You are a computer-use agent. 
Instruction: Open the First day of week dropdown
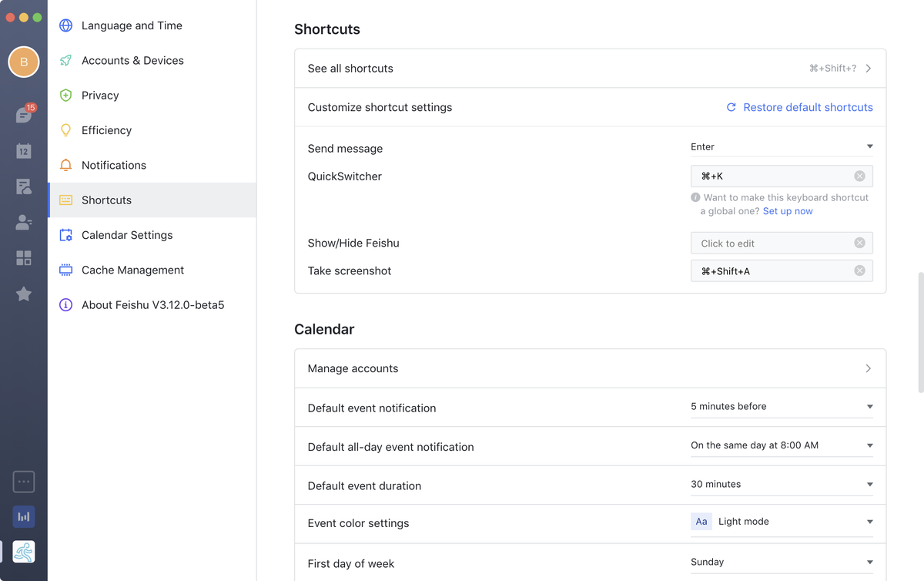coord(782,563)
